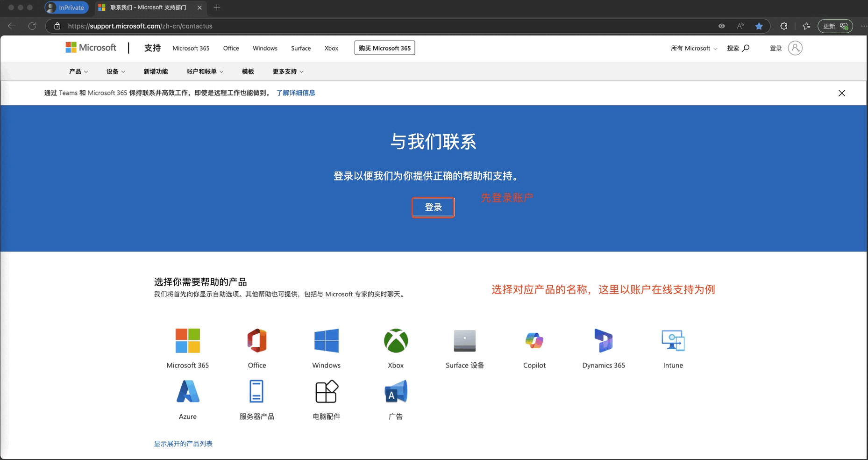Screen dimensions: 868x460
Task: Open a new tab with the plus button
Action: (217, 7)
